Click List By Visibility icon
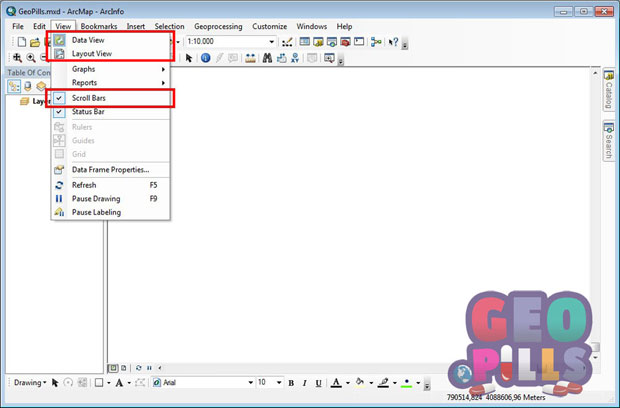The height and width of the screenshot is (408, 620). click(41, 86)
